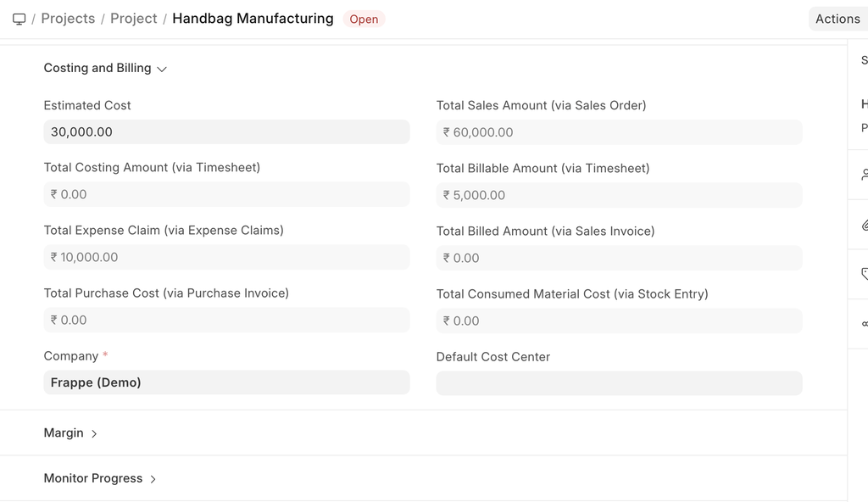Click the empty Default Cost Center field
The height and width of the screenshot is (502, 868).
619,383
